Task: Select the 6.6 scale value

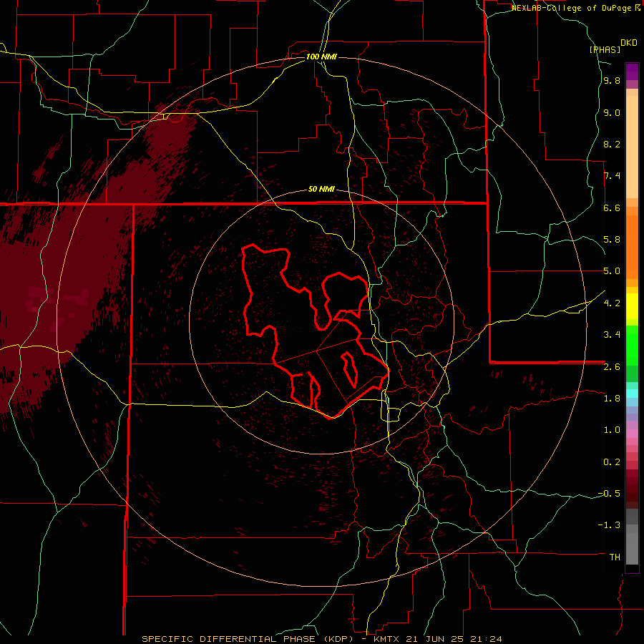Action: coord(612,208)
